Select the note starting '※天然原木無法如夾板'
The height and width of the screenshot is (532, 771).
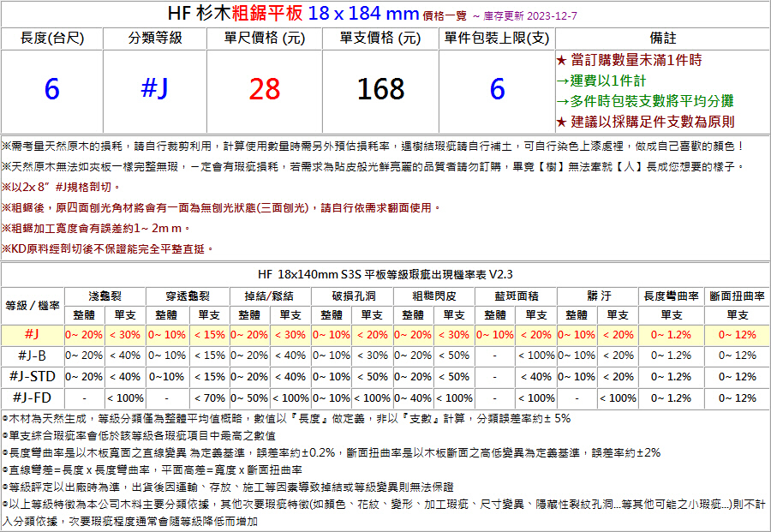tap(374, 167)
